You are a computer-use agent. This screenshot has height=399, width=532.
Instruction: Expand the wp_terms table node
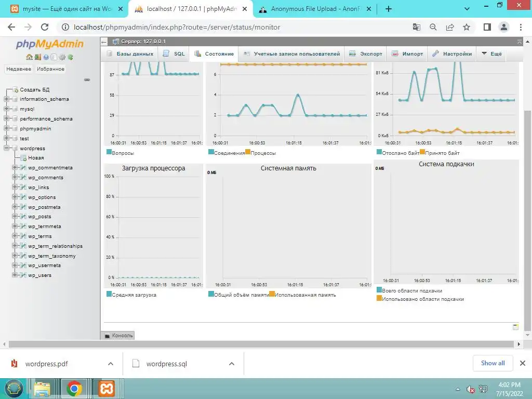(x=15, y=236)
